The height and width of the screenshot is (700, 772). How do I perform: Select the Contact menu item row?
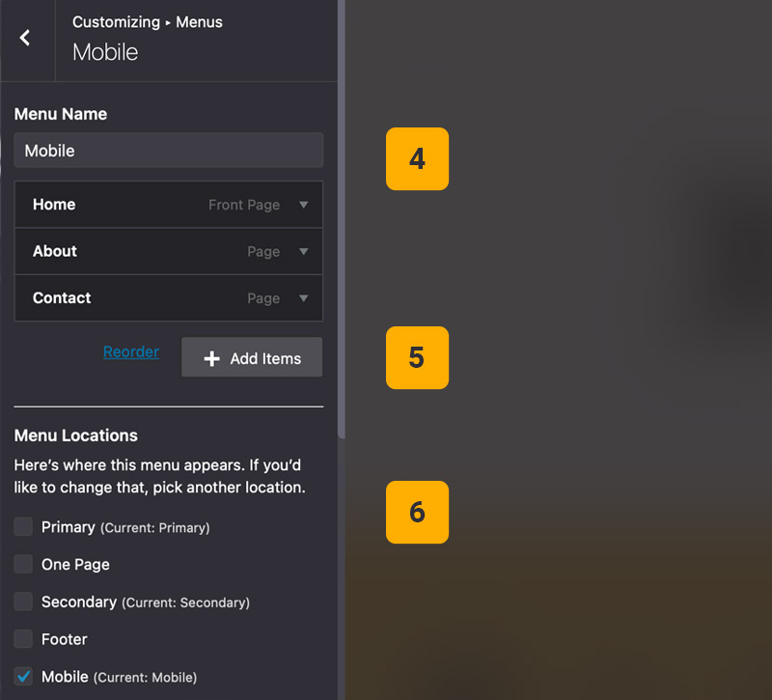[x=116, y=298]
